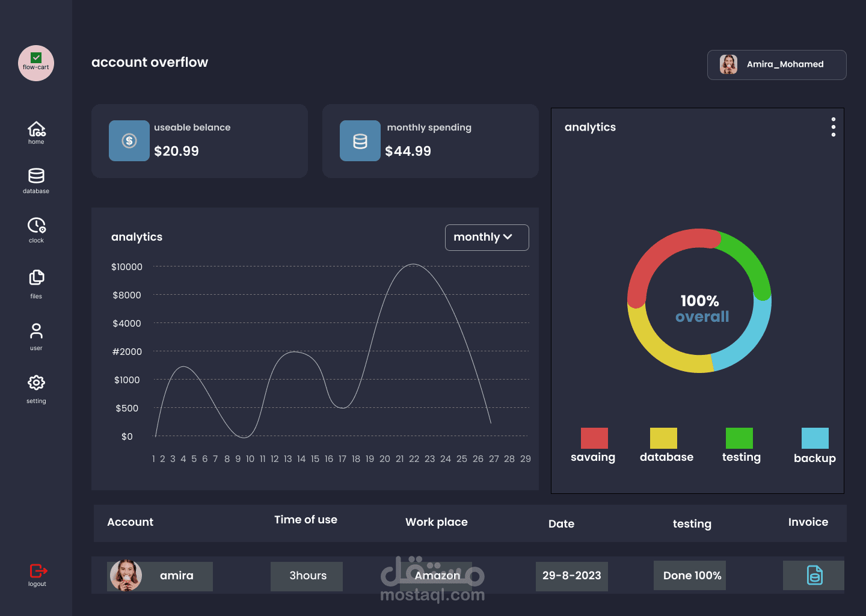Click the useable belance dollar icon
This screenshot has width=866, height=616.
click(x=129, y=141)
